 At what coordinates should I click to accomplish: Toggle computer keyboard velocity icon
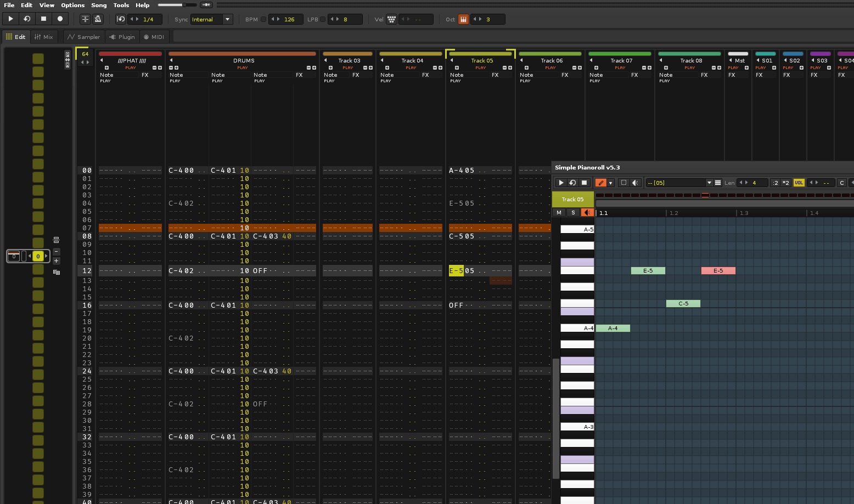pos(391,19)
